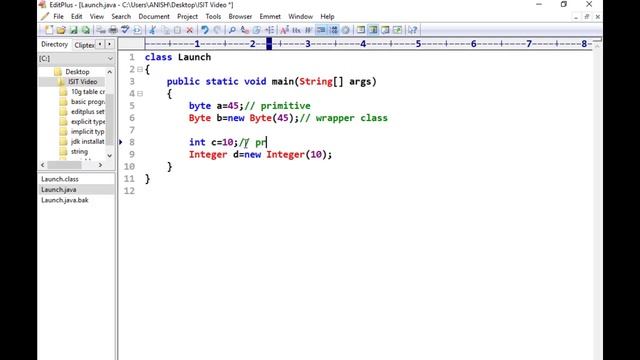Open the Edit menu

coord(76,17)
